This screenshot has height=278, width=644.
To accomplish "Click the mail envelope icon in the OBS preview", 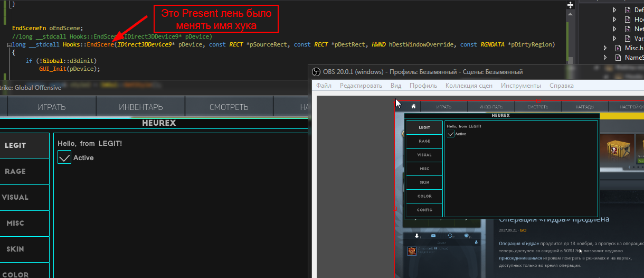I will point(433,236).
